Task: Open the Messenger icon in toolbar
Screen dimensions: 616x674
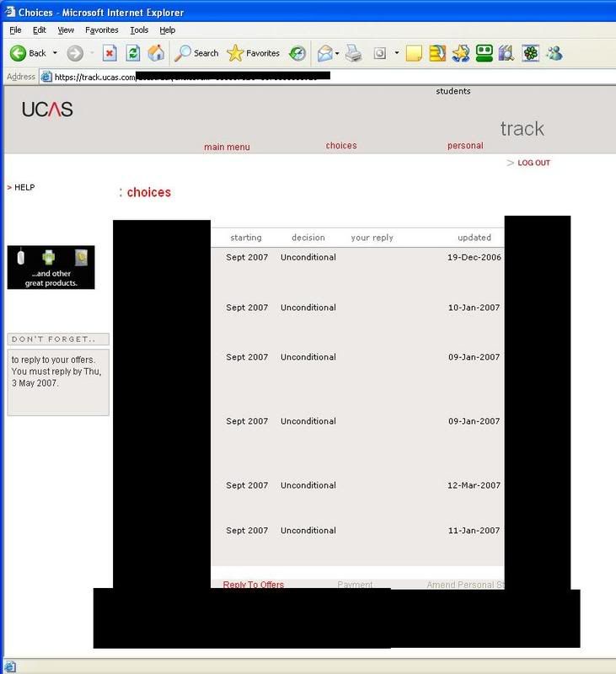Action: click(554, 53)
